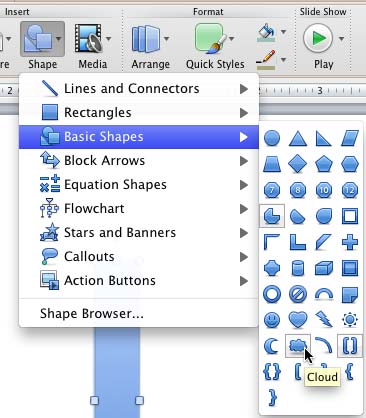Pick the Dodecagon shape labeled 12
The height and width of the screenshot is (418, 366).
coord(350,190)
